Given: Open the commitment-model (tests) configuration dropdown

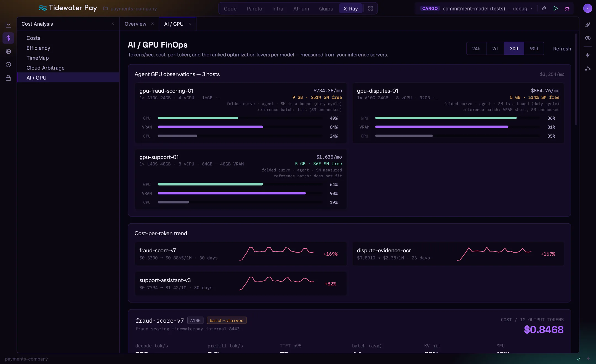Looking at the screenshot, I should [474, 9].
